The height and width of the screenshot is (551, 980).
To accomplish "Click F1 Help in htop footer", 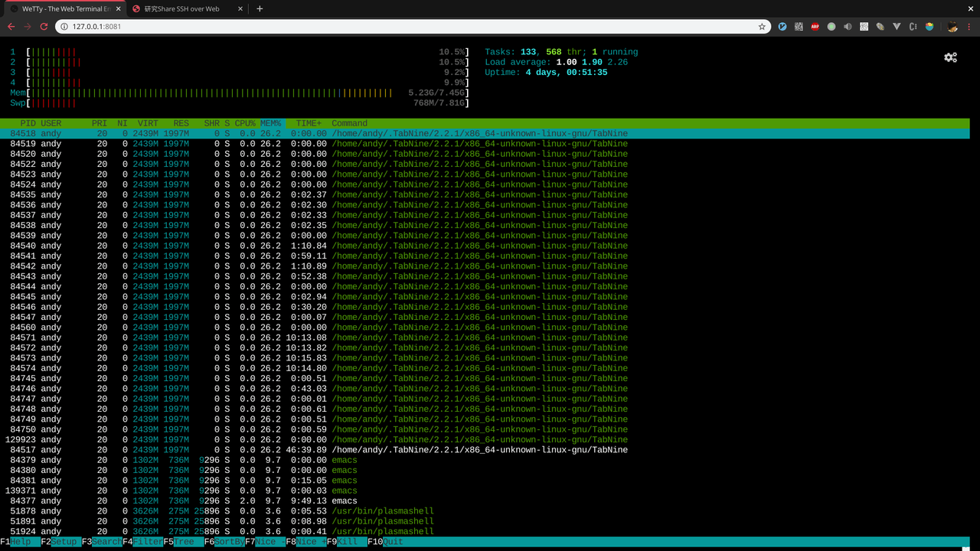I will (x=21, y=542).
